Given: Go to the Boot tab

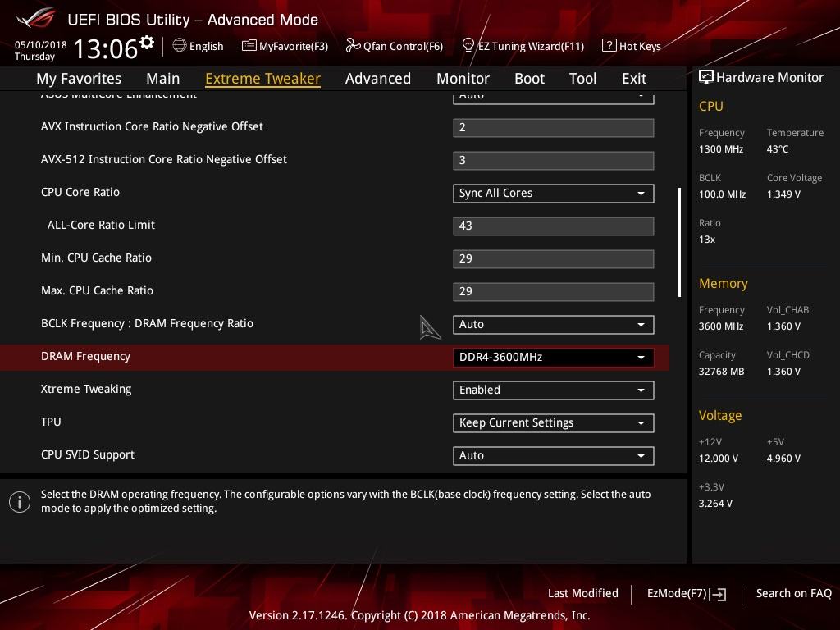Looking at the screenshot, I should click(529, 78).
